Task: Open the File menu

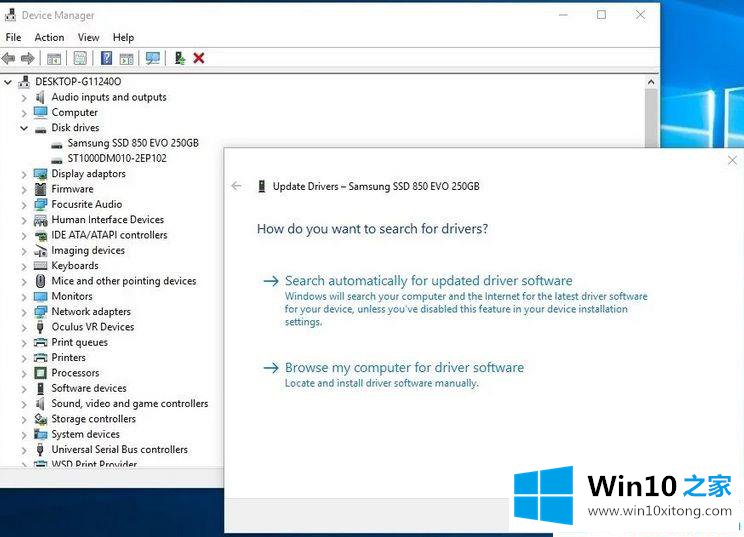Action: coord(13,37)
